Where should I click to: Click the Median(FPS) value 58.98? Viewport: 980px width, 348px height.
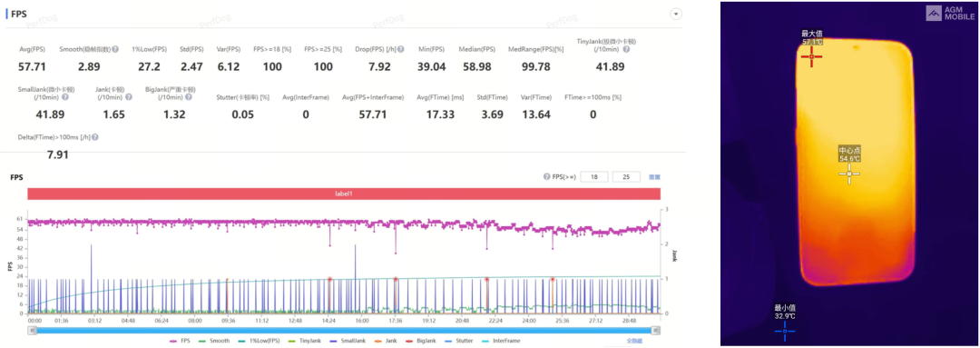click(477, 66)
